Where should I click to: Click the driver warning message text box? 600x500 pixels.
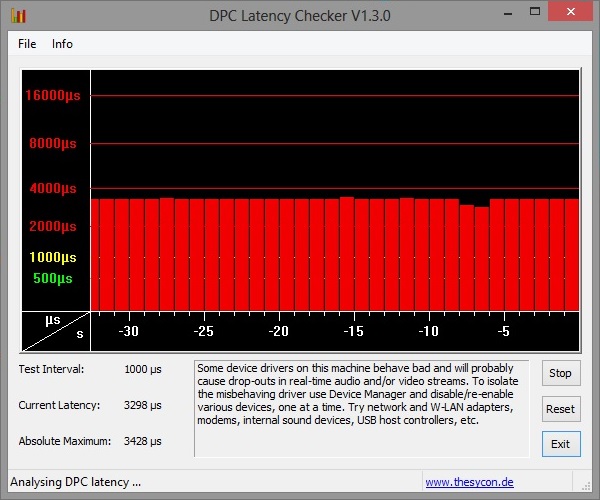362,409
